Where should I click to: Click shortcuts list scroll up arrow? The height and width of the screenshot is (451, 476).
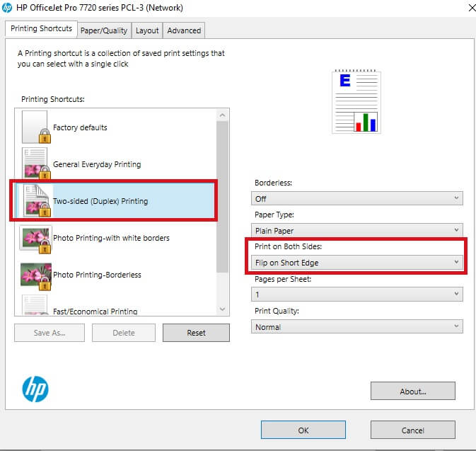[x=223, y=115]
